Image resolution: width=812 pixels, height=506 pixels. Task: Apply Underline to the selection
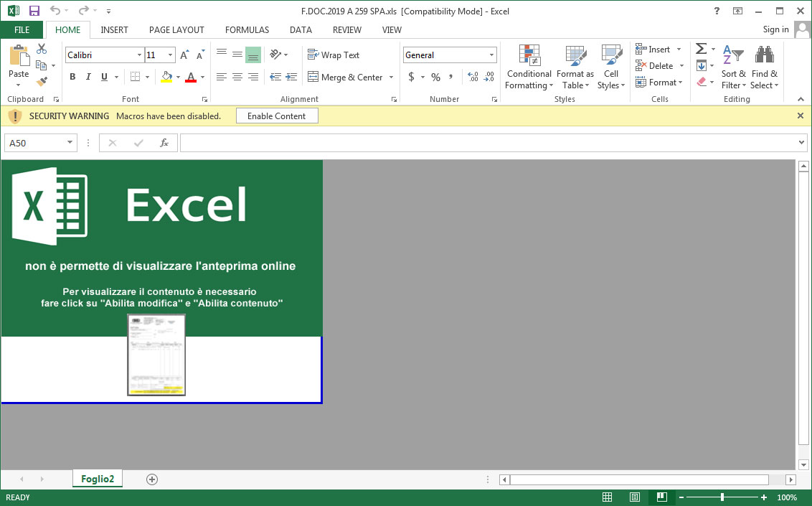[x=103, y=76]
